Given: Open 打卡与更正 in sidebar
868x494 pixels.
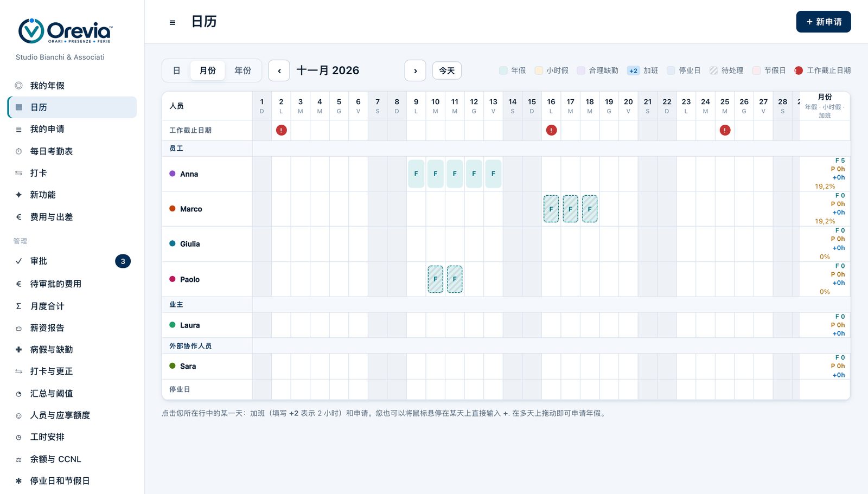Looking at the screenshot, I should click(72, 371).
